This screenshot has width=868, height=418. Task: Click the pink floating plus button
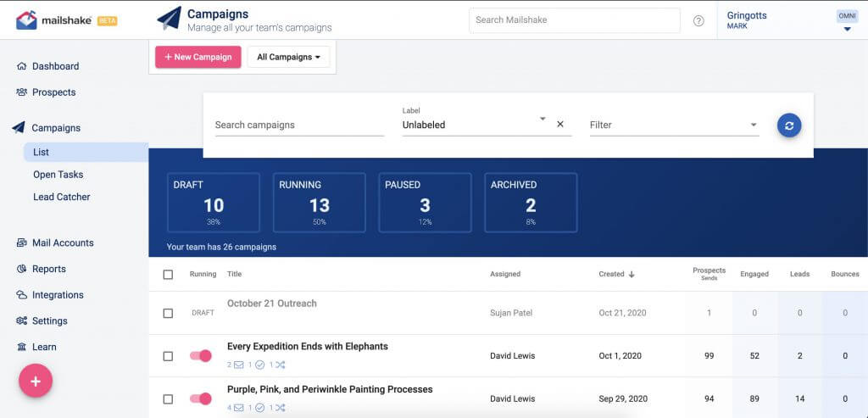click(x=36, y=381)
